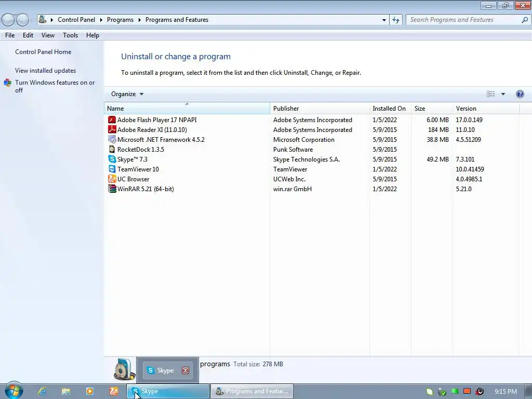Open Windows Media Player taskbar icon
The image size is (532, 399).
point(89,391)
